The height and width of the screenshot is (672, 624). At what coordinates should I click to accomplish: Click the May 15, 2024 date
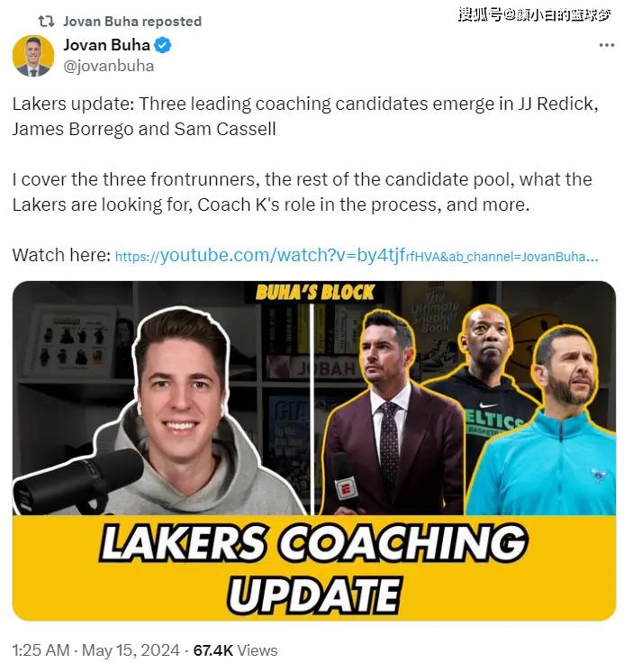[131, 650]
